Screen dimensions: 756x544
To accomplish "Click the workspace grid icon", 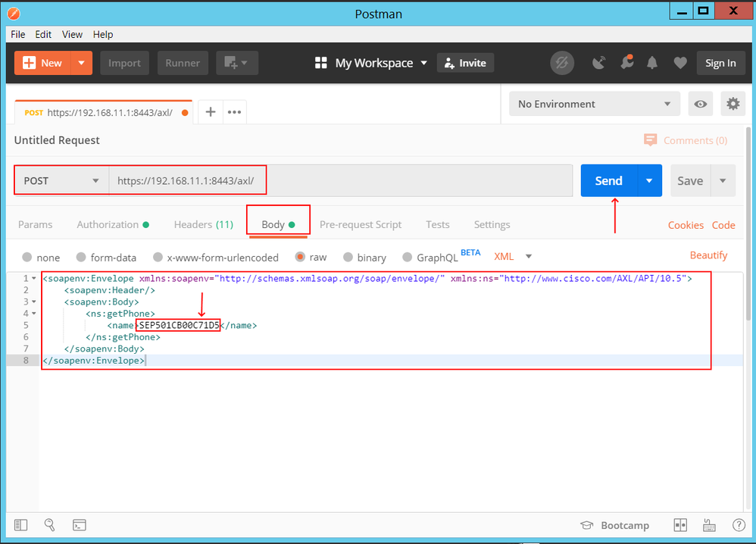I will click(x=320, y=63).
